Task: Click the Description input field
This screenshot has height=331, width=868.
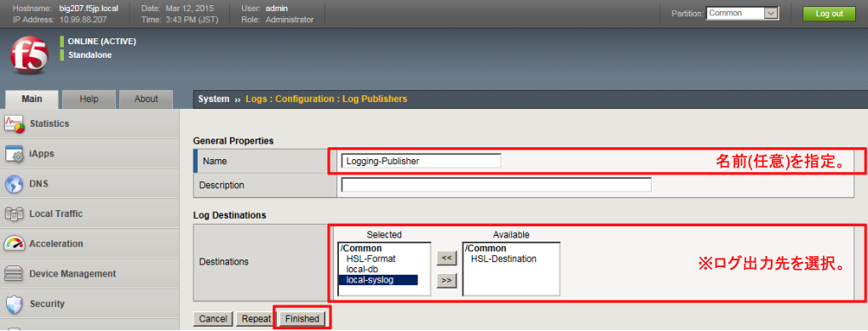Action: click(x=496, y=185)
